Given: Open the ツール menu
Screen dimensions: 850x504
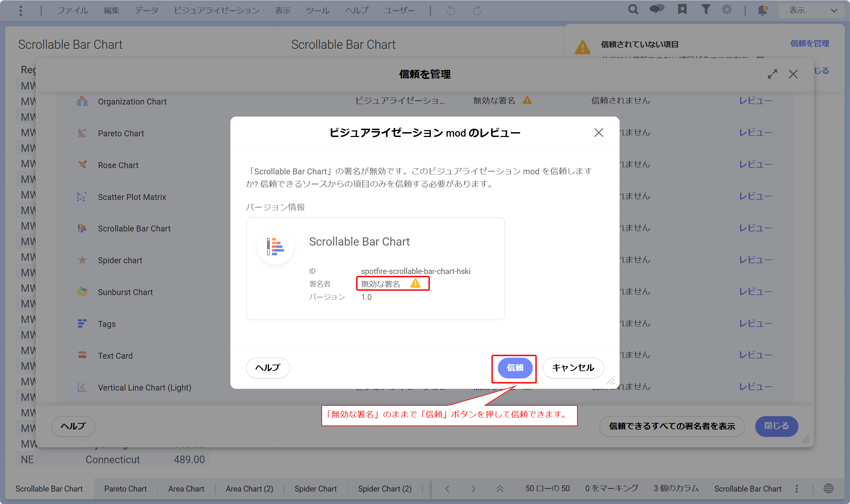Looking at the screenshot, I should [318, 10].
